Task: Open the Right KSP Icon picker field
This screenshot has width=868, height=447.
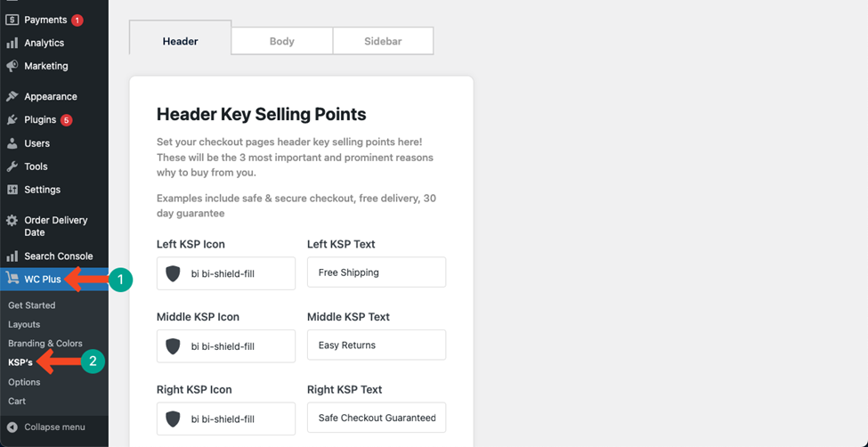Action: [226, 419]
